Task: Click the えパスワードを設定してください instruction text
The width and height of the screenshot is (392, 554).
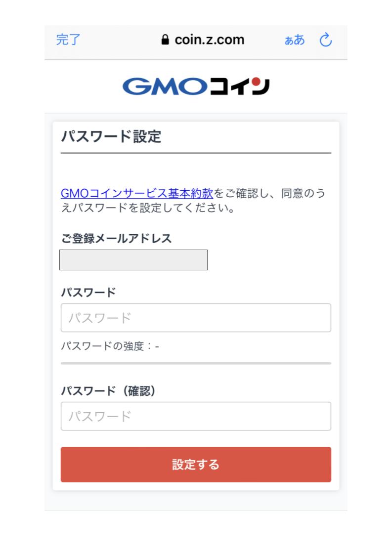Action: point(148,208)
